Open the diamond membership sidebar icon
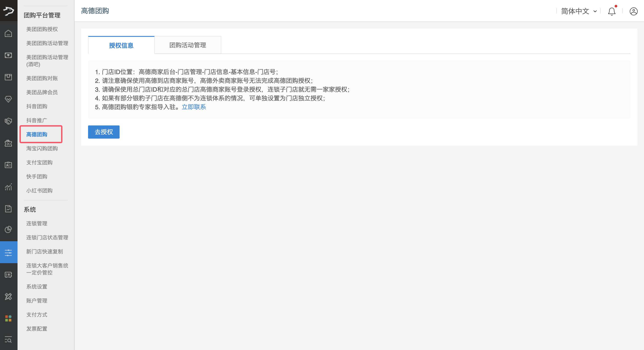 [x=8, y=99]
